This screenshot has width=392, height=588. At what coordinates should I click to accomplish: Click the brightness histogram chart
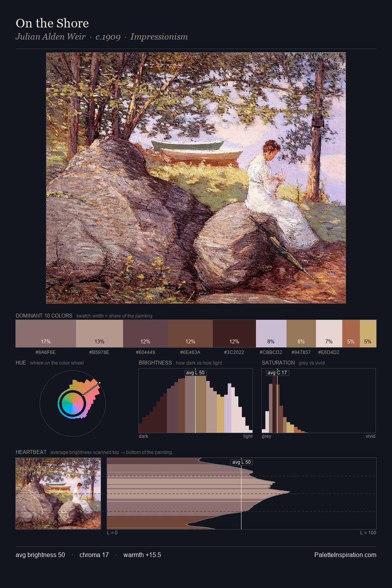196,401
